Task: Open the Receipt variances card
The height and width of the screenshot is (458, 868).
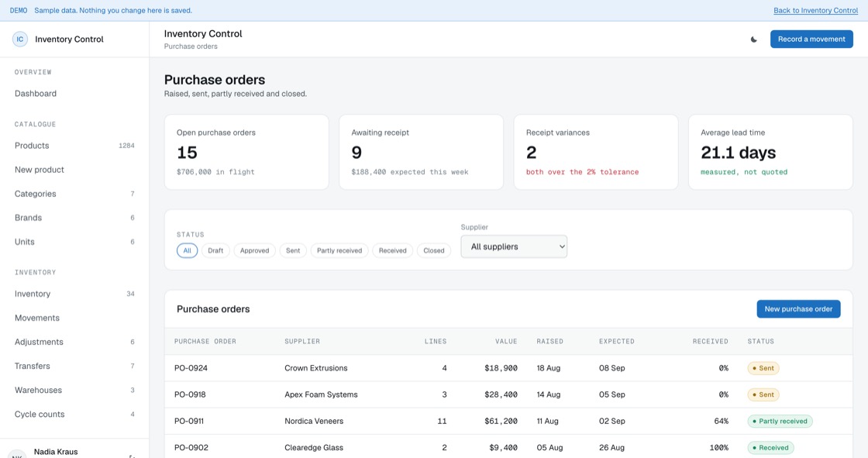Action: pyautogui.click(x=596, y=153)
